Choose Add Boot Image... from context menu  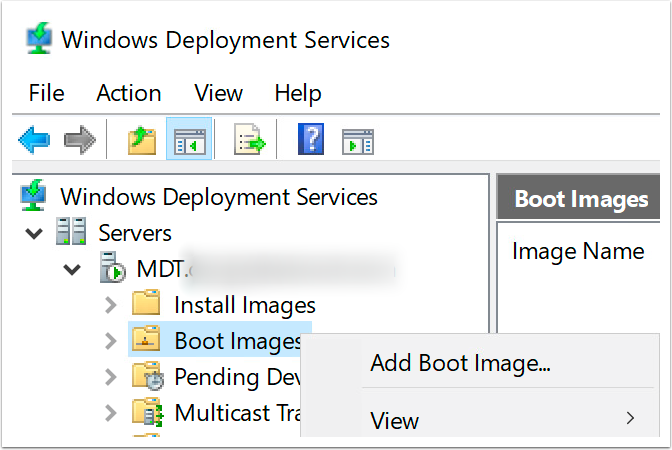(460, 363)
